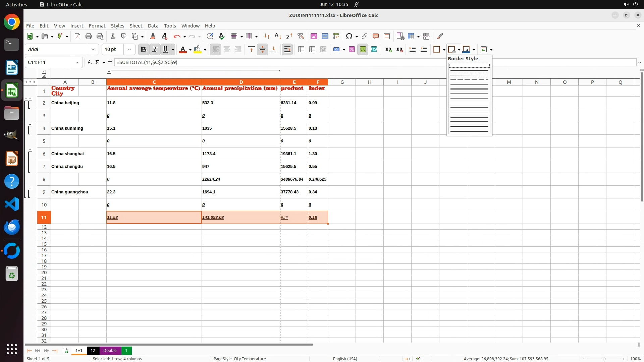Toggle Italic formatting button
The height and width of the screenshot is (362, 644).
[155, 49]
